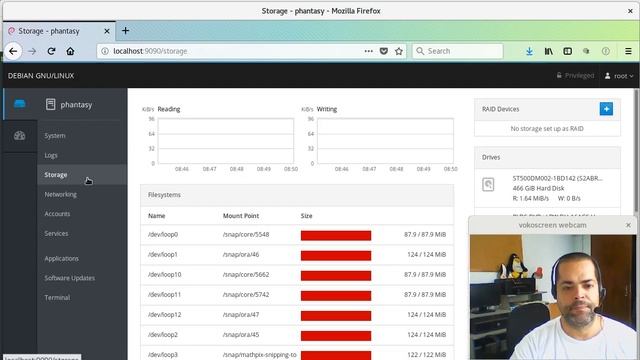Click the vokoscreen webcam video preview
Image resolution: width=640 pixels, height=360 pixels.
click(x=553, y=297)
